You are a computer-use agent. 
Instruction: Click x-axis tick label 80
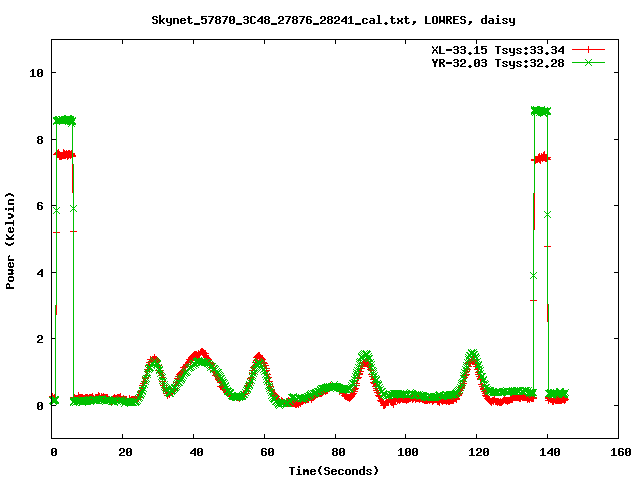tap(338, 452)
